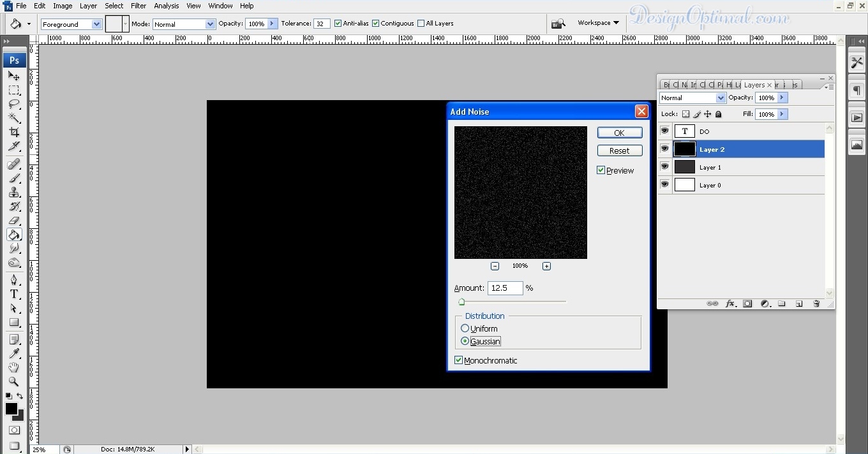
Task: Select the Magic Wand tool
Action: 14,119
